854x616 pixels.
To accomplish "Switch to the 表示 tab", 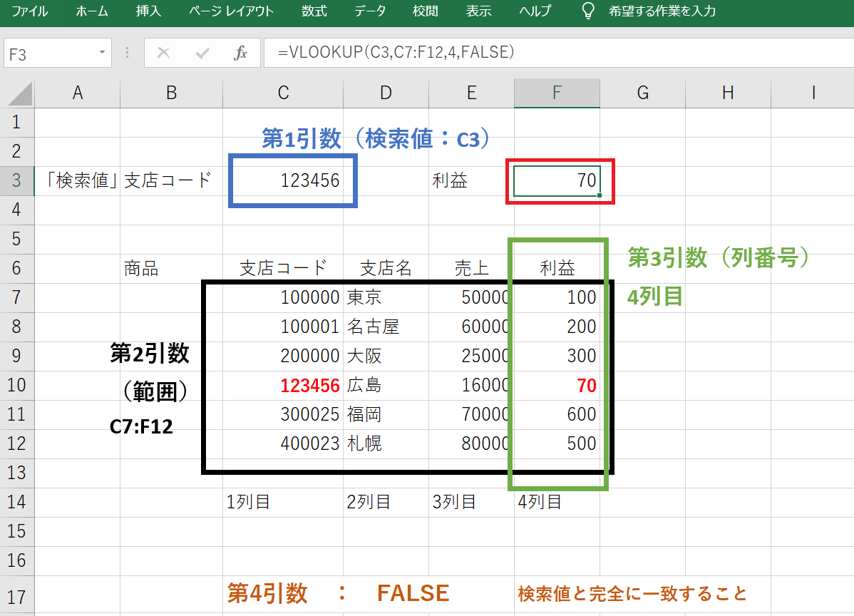I will [479, 11].
